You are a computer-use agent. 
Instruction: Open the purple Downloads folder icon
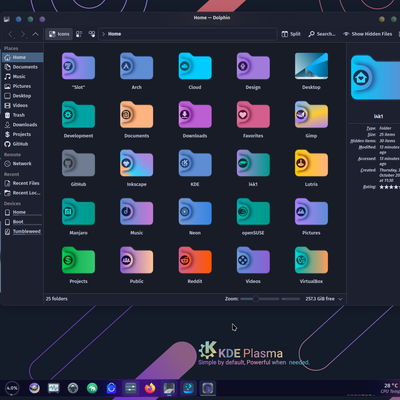coord(195,115)
